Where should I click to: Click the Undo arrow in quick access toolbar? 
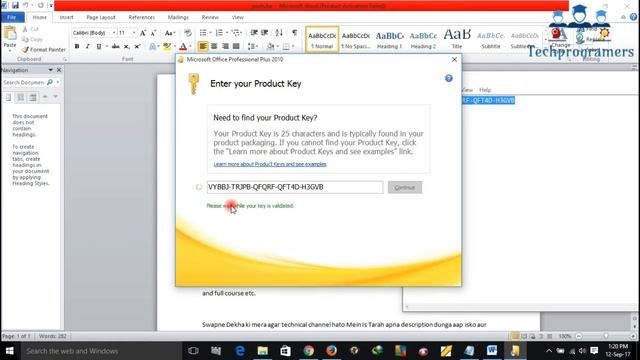(26, 5)
